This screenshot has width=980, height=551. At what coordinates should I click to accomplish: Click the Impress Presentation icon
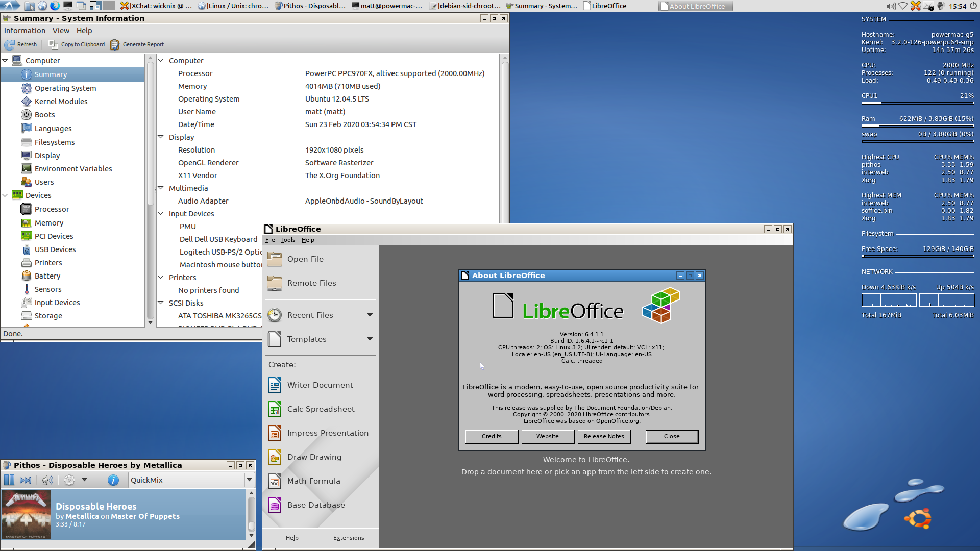point(275,433)
